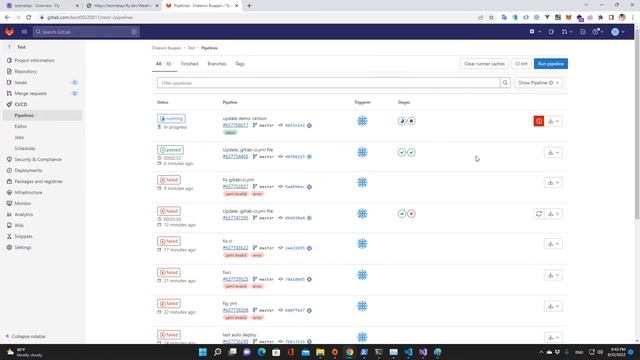Image resolution: width=640 pixels, height=360 pixels.
Task: Open the GitLab logo home link
Action: coord(9,31)
